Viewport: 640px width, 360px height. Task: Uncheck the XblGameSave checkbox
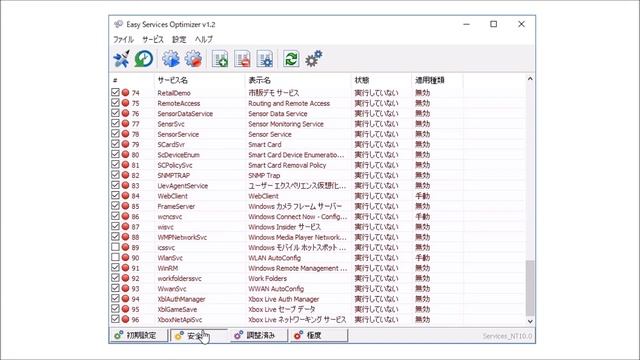115,309
